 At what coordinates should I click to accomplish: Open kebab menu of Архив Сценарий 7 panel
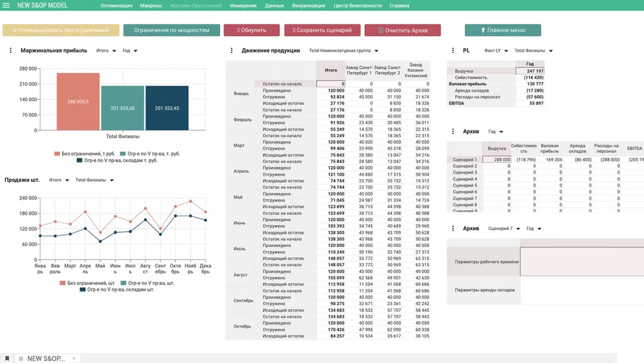point(453,229)
